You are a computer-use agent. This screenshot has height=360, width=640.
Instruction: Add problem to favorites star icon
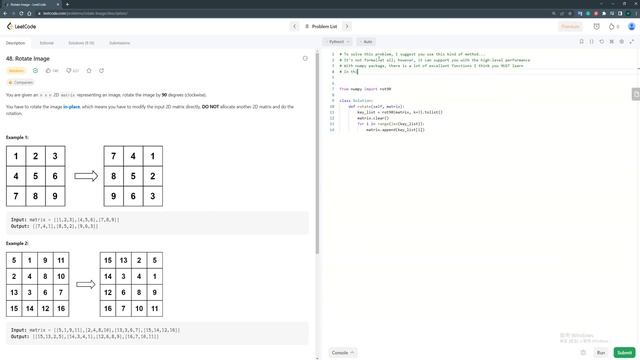tap(89, 71)
